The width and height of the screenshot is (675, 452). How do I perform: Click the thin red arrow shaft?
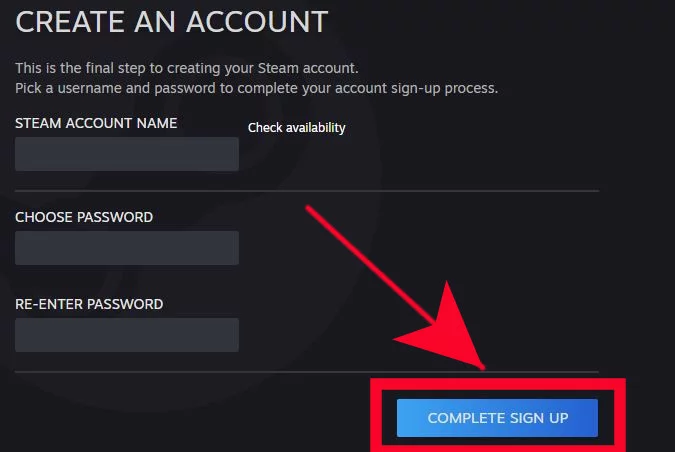pyautogui.click(x=368, y=263)
